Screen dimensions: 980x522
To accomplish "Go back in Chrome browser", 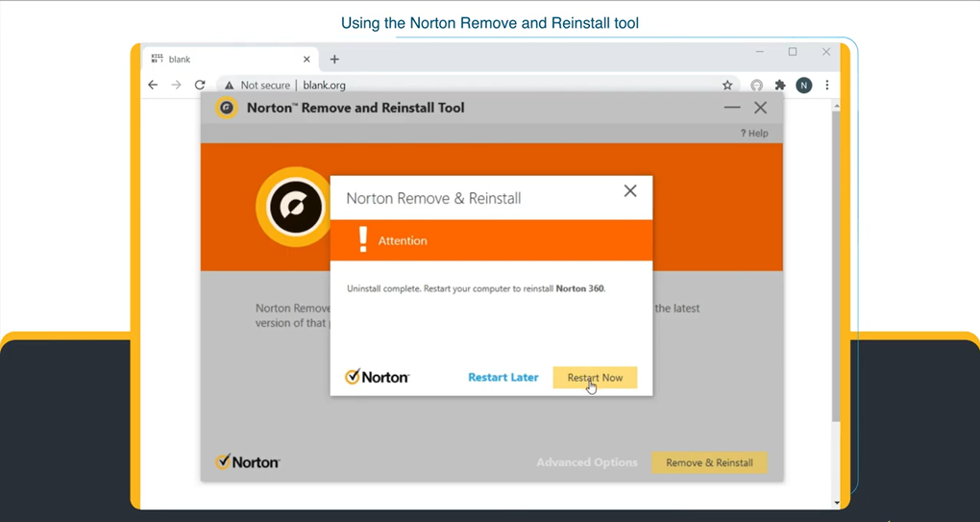I will (153, 85).
